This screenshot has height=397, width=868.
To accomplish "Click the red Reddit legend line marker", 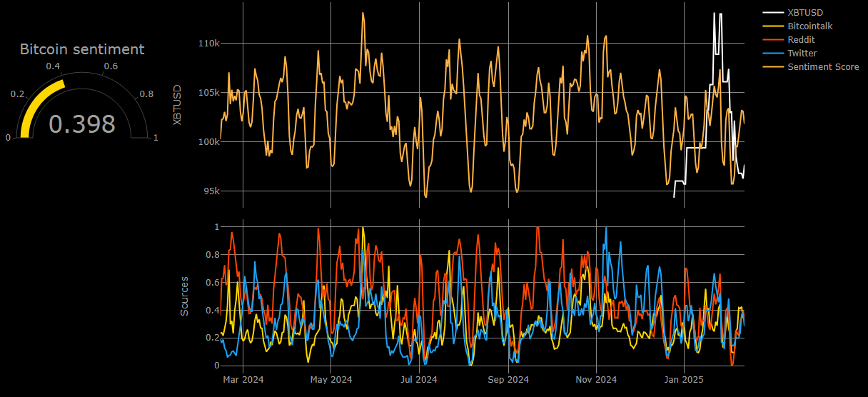I will (773, 39).
